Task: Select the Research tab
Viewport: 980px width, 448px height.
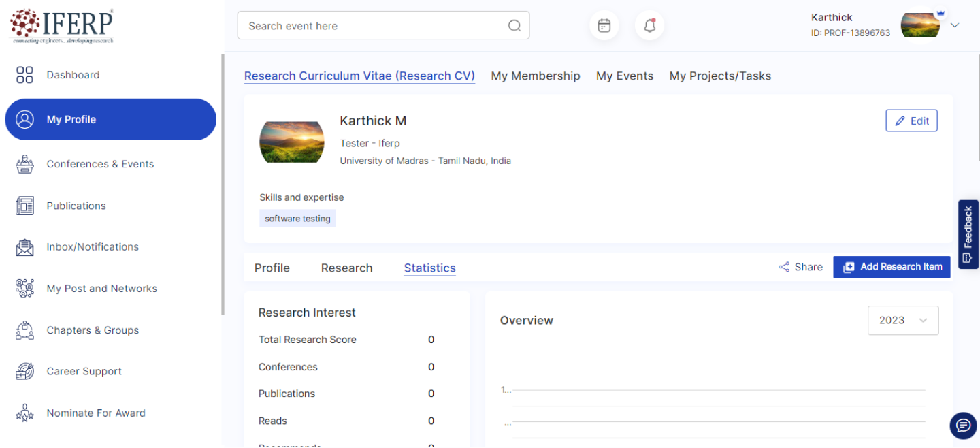Action: tap(346, 268)
